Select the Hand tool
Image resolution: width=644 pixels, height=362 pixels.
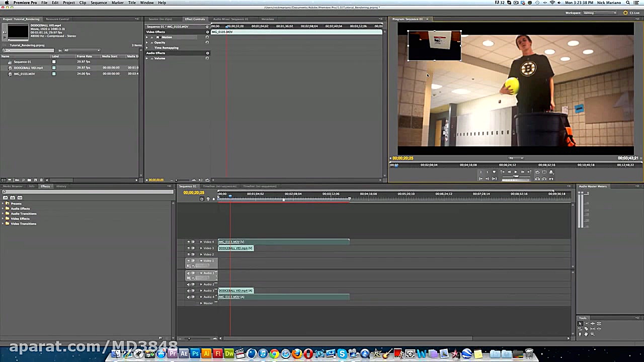[x=586, y=334]
